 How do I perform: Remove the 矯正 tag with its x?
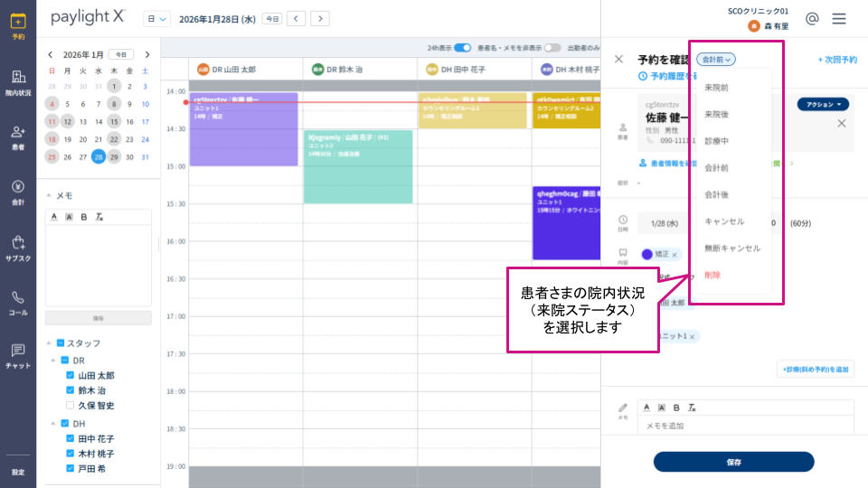click(675, 255)
